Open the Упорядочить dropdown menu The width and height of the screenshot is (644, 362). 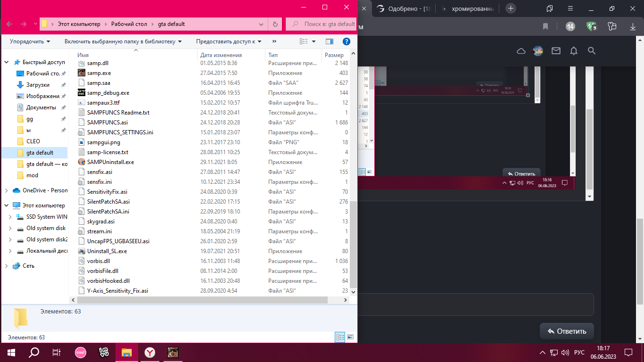30,41
